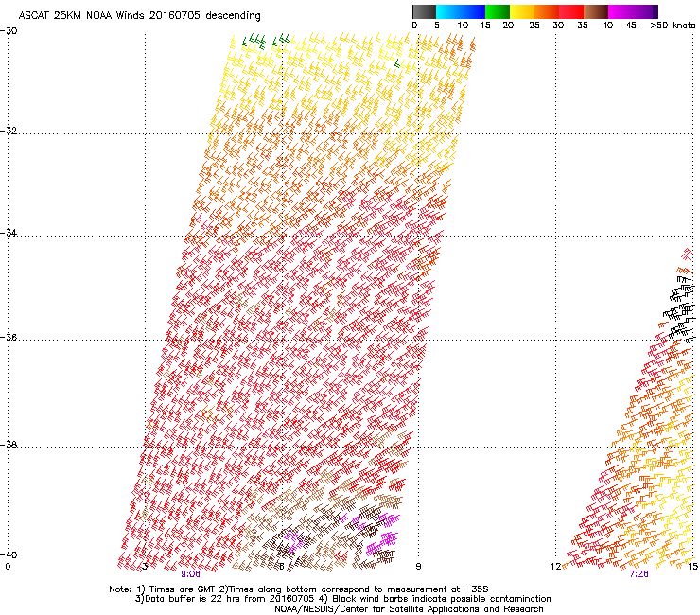The height and width of the screenshot is (615, 700).
Task: Click the brown 35-40 knots color band
Action: pos(596,11)
